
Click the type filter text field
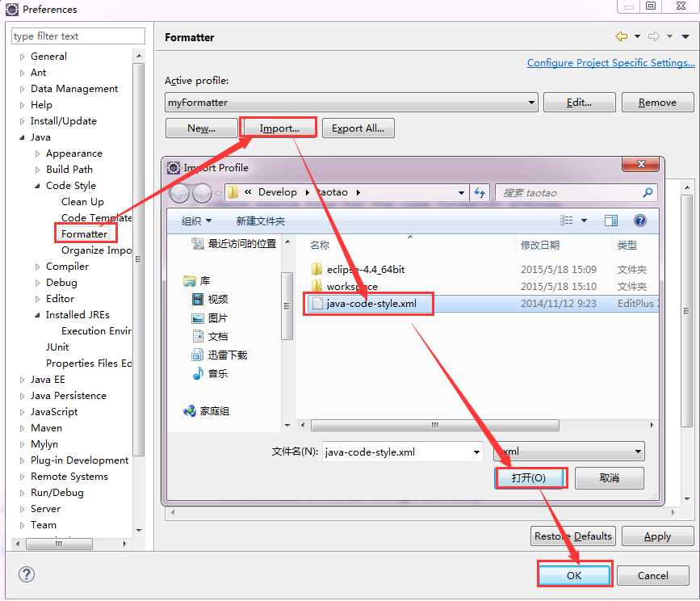tap(78, 36)
